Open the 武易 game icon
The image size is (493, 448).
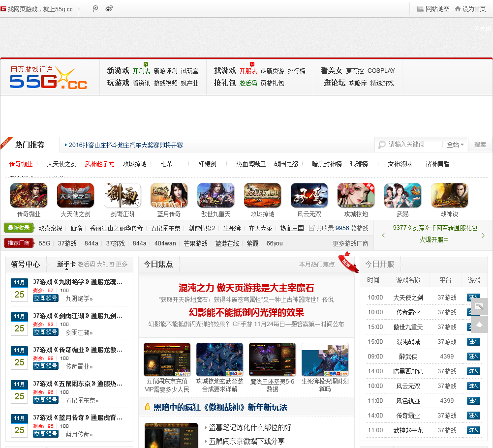click(x=403, y=195)
